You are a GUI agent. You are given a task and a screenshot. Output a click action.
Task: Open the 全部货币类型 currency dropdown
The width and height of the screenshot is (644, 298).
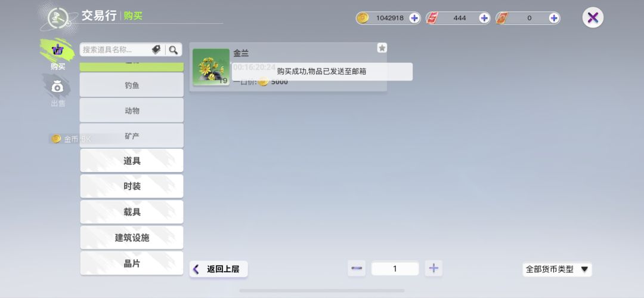click(558, 269)
